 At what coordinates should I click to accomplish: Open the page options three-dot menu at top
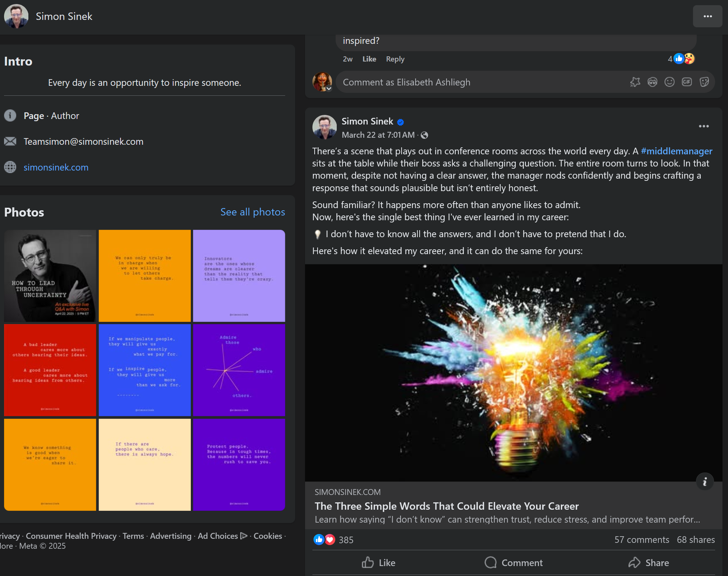(x=707, y=16)
